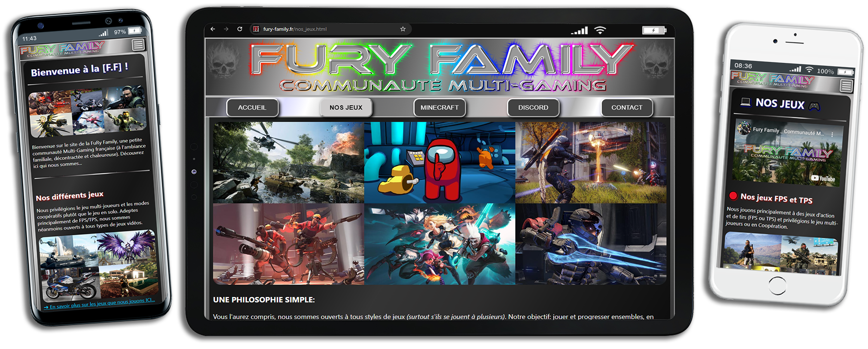
Task: Click the Fury Family channel avatar on video
Action: tap(744, 128)
